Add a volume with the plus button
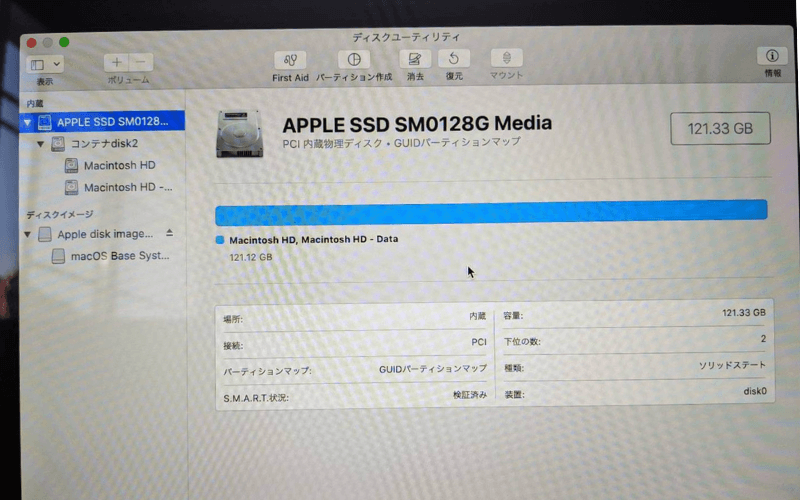The width and height of the screenshot is (800, 500). (x=116, y=63)
